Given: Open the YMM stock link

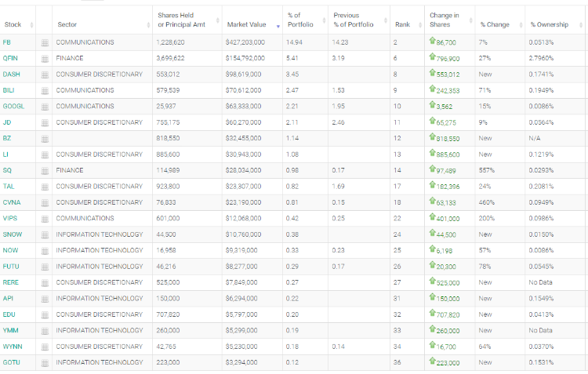Looking at the screenshot, I should pos(10,331).
